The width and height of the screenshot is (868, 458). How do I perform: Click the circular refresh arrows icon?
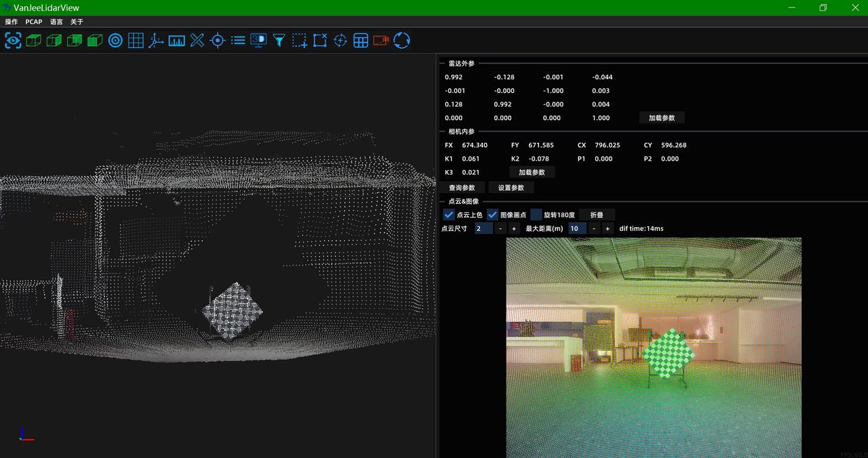pos(402,41)
